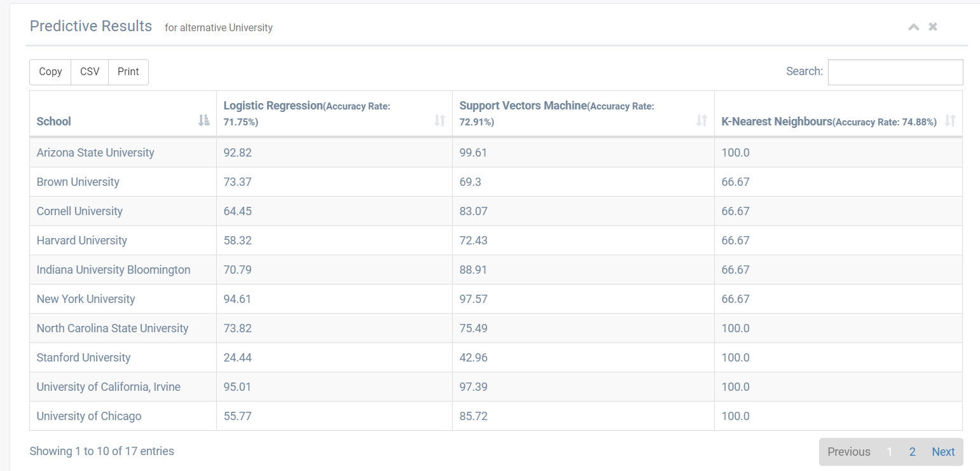Click the Cornell University school name
Screen dimensions: 980x471
79,211
